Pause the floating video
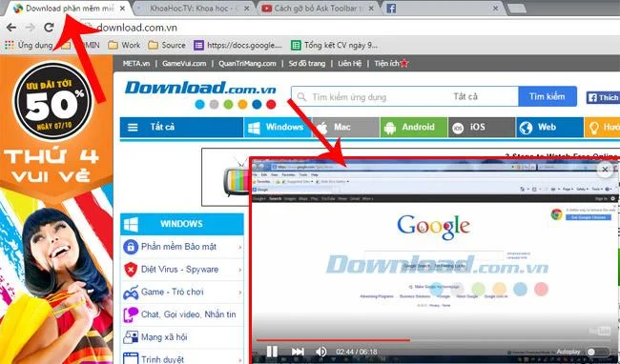The width and height of the screenshot is (620, 364). tap(272, 352)
